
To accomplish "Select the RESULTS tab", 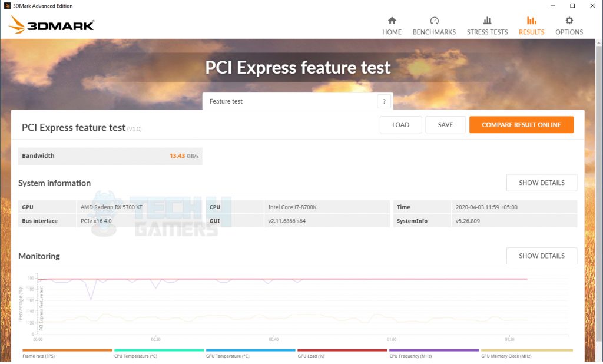I will tap(531, 24).
